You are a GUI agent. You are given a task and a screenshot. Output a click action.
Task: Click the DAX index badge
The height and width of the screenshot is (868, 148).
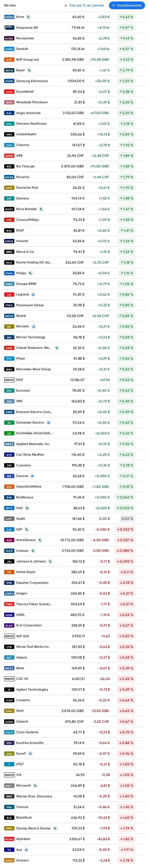pyautogui.click(x=9, y=380)
